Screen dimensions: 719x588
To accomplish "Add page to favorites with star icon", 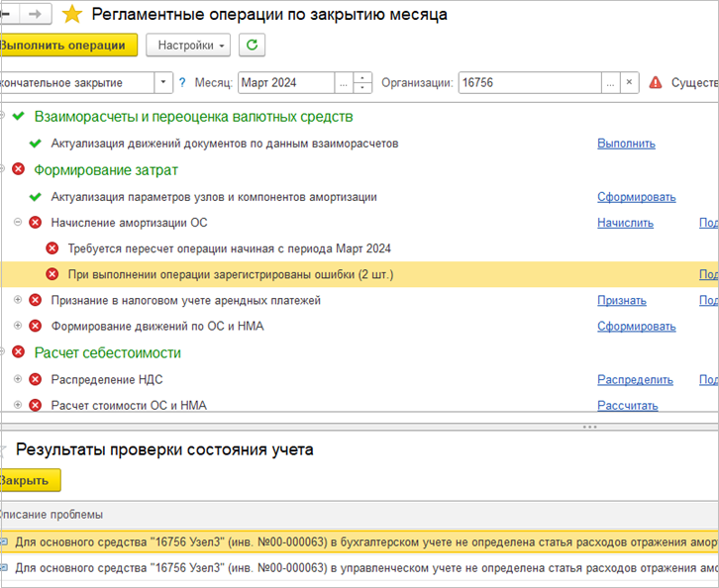I will click(x=72, y=15).
